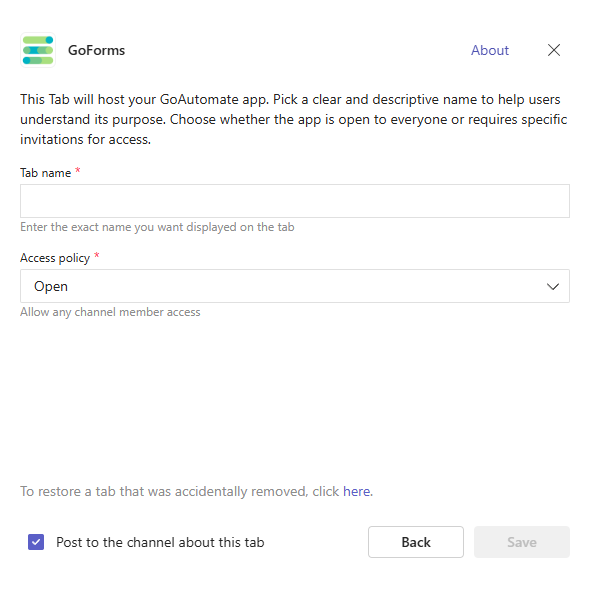Click the red asterisk beside Access policy

(97, 255)
